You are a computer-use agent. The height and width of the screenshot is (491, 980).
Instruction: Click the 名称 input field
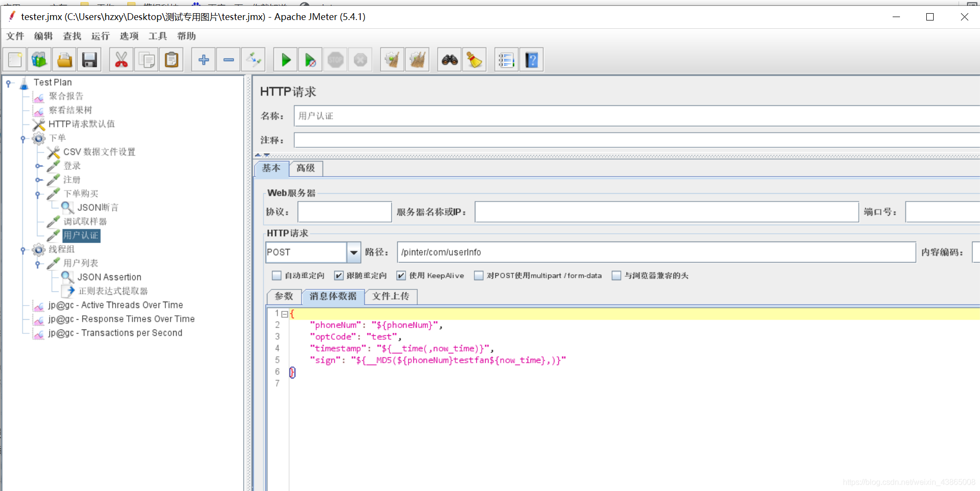coord(637,116)
